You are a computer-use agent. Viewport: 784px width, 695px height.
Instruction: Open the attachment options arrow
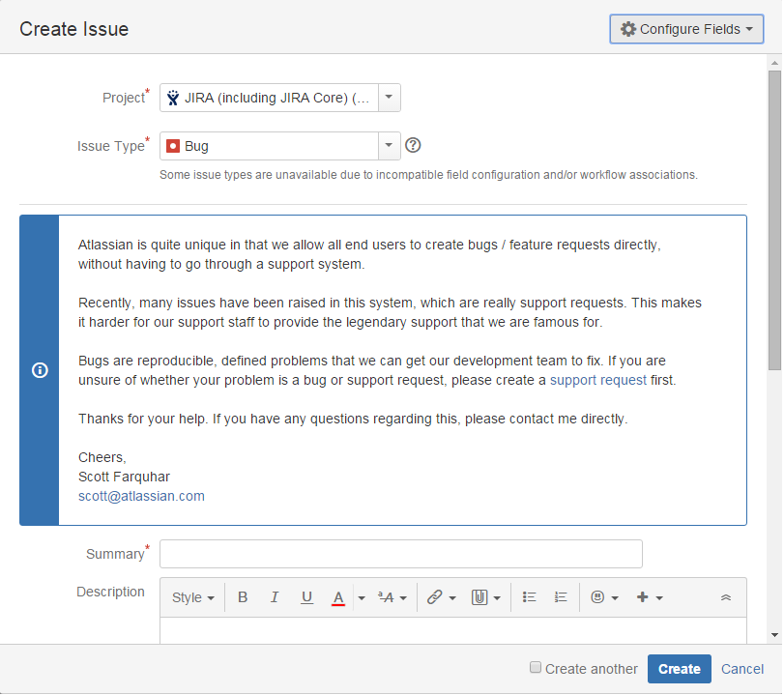(497, 597)
